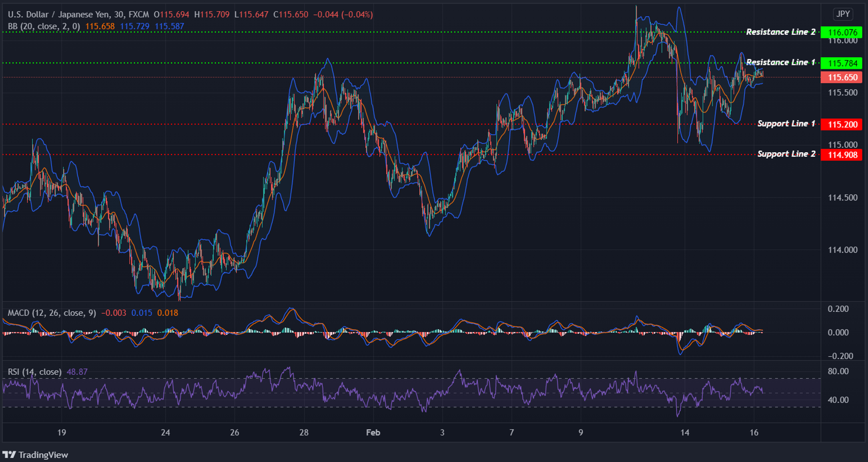
Task: Select the Resistance Line 1 label
Action: tap(780, 62)
